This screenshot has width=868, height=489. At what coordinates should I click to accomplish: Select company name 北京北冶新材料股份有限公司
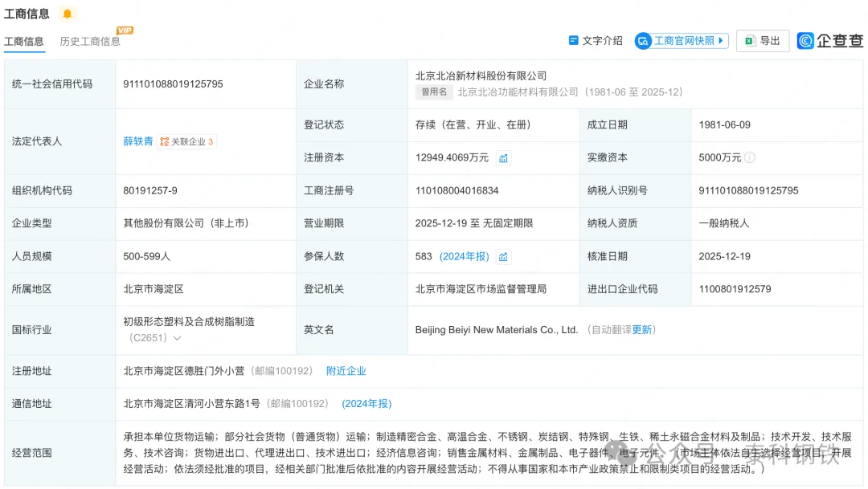click(481, 75)
